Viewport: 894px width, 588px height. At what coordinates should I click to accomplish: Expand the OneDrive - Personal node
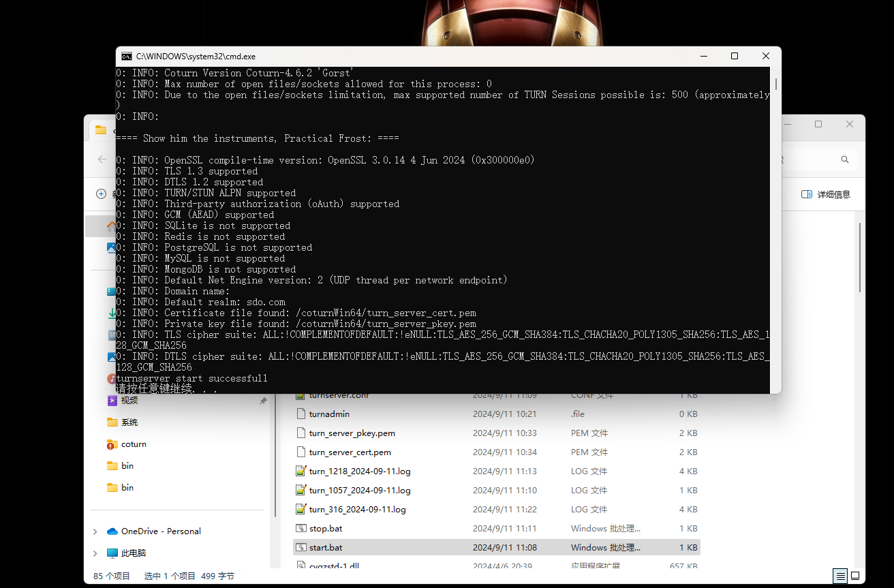click(95, 531)
